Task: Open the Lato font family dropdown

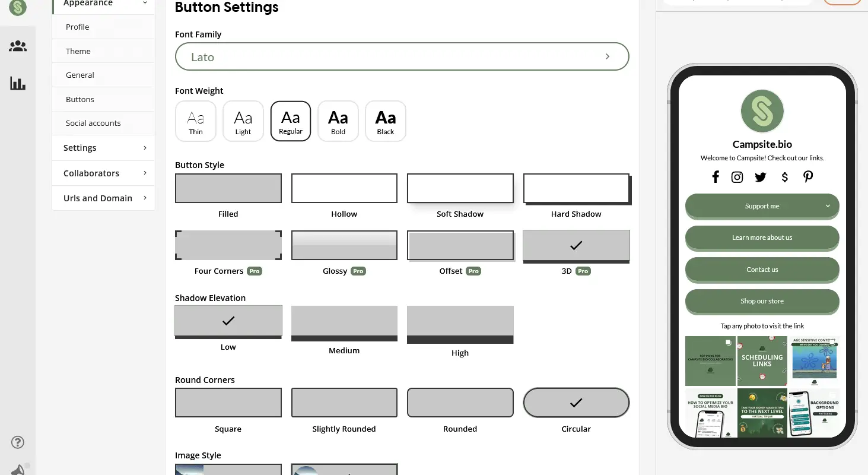Action: pos(402,56)
